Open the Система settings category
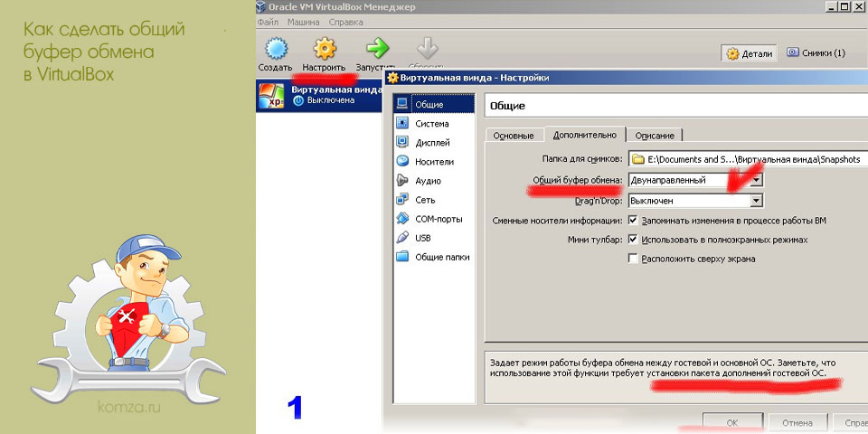 click(431, 124)
